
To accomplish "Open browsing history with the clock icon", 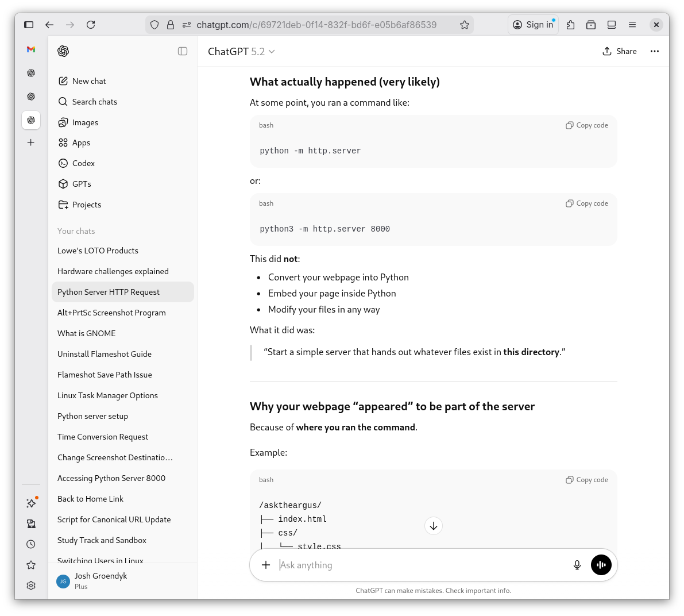I will pyautogui.click(x=30, y=544).
